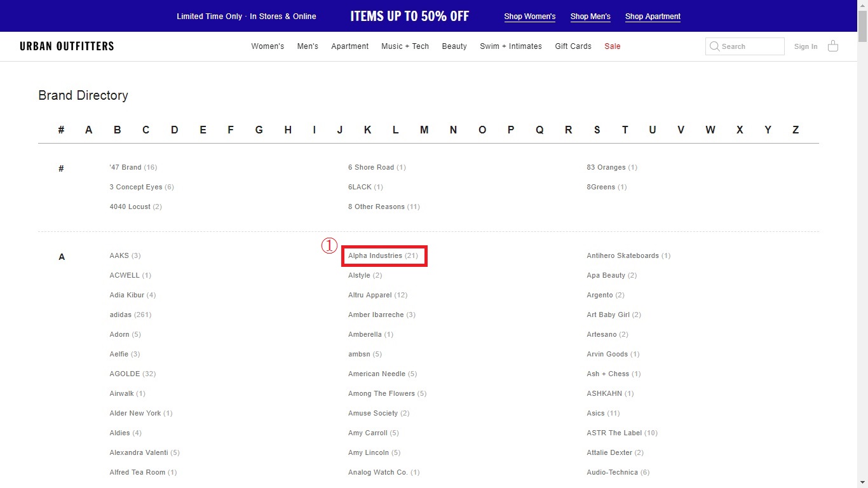Image resolution: width=868 pixels, height=488 pixels.
Task: Open the adidas brand page
Action: pos(121,315)
